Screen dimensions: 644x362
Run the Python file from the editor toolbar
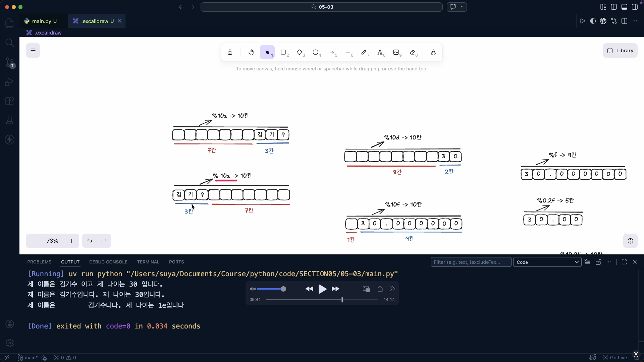pyautogui.click(x=583, y=21)
